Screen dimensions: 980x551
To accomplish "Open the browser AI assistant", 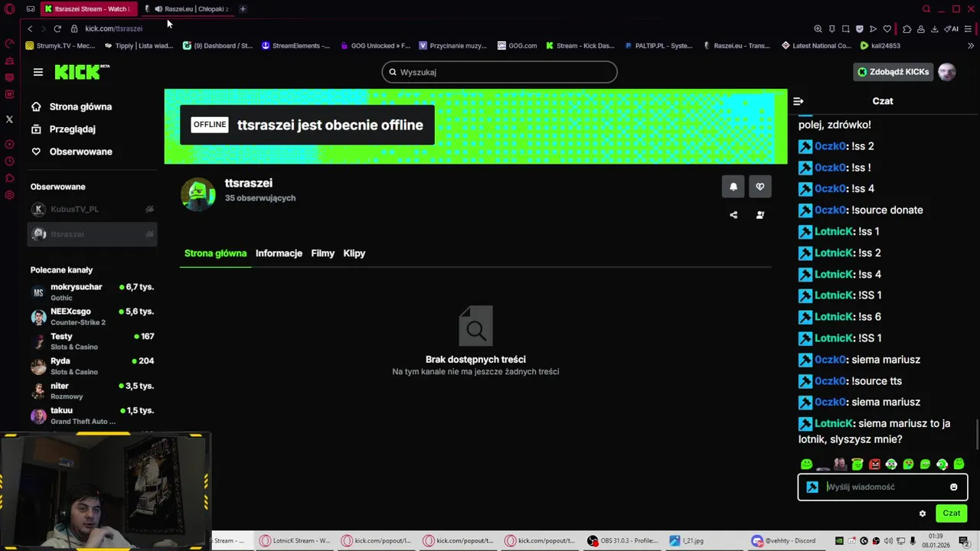I will pyautogui.click(x=952, y=29).
